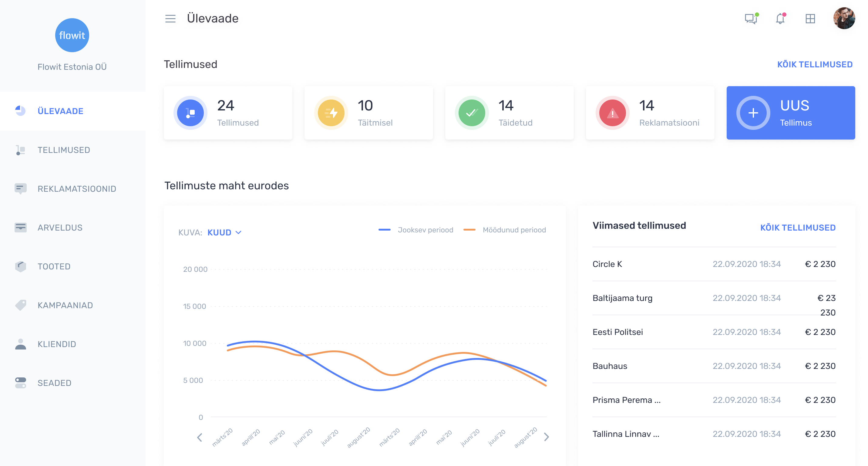Click the Eesti Politsei order row
This screenshot has height=466, width=868.
tap(714, 332)
